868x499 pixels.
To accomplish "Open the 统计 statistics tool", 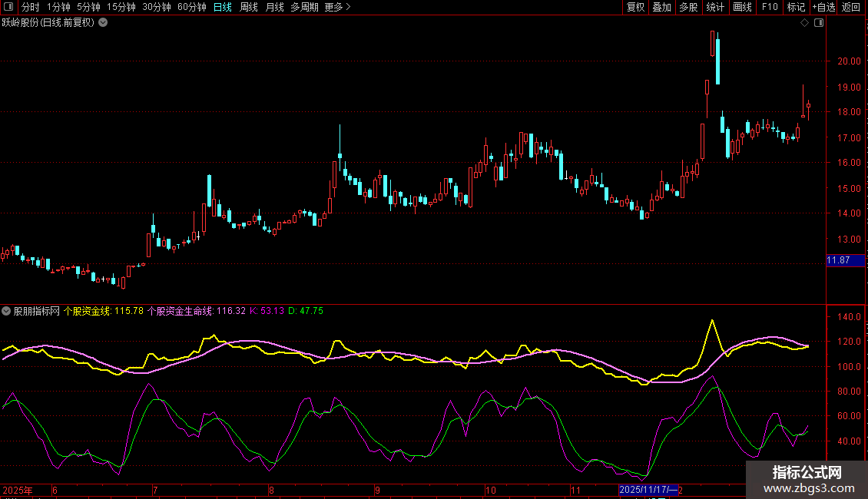I will [x=715, y=7].
